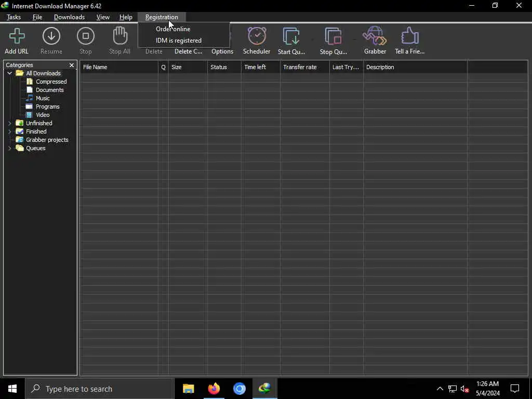Click the Delete toolbar button
The height and width of the screenshot is (399, 532).
pos(154,51)
